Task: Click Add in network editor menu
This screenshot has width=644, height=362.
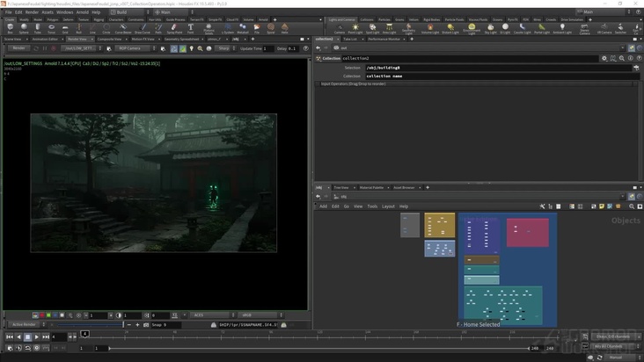Action: click(x=323, y=206)
